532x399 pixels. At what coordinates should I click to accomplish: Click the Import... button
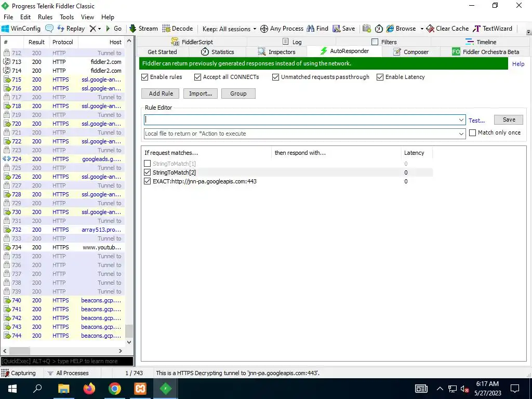point(200,94)
